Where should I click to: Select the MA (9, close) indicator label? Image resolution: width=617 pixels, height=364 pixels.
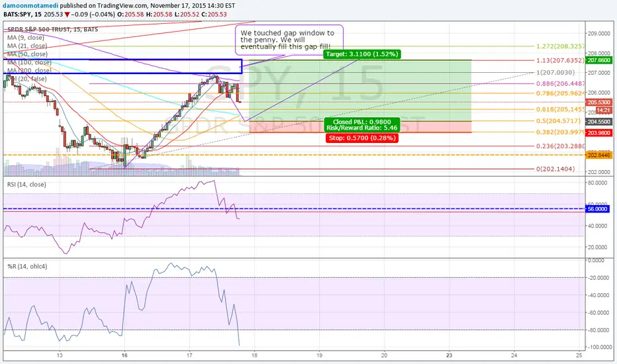26,37
